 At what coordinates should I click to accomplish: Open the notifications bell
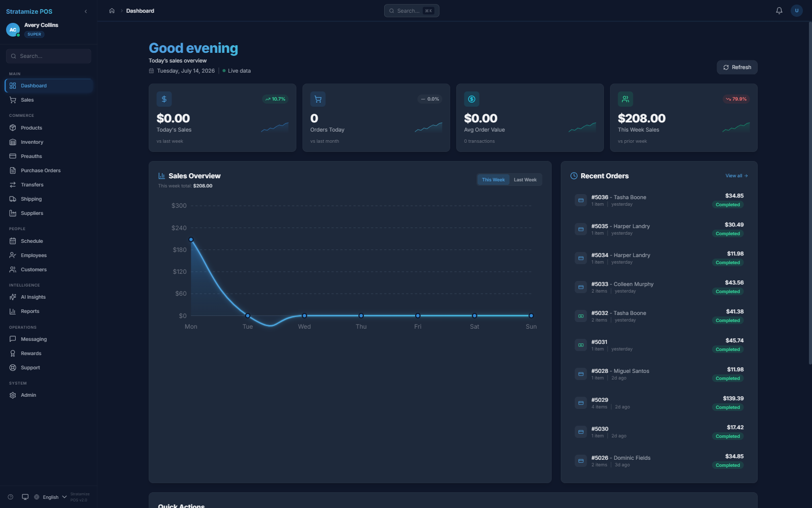tap(779, 11)
